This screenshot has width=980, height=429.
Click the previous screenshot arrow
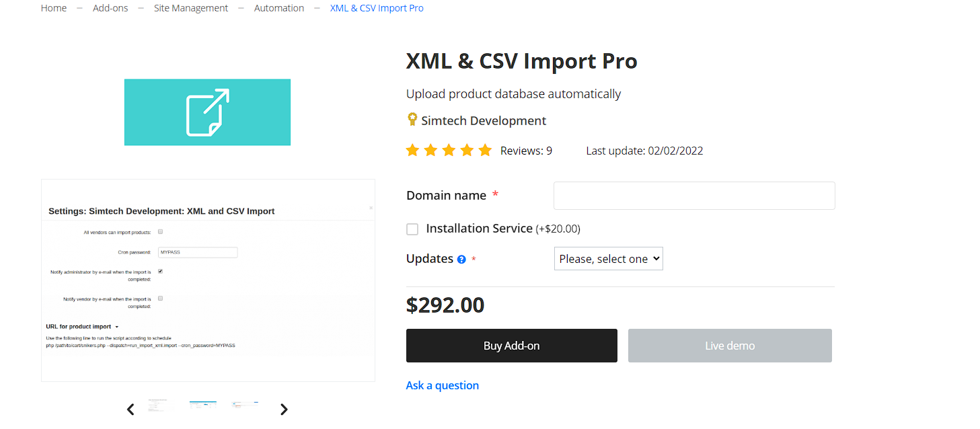tap(130, 409)
